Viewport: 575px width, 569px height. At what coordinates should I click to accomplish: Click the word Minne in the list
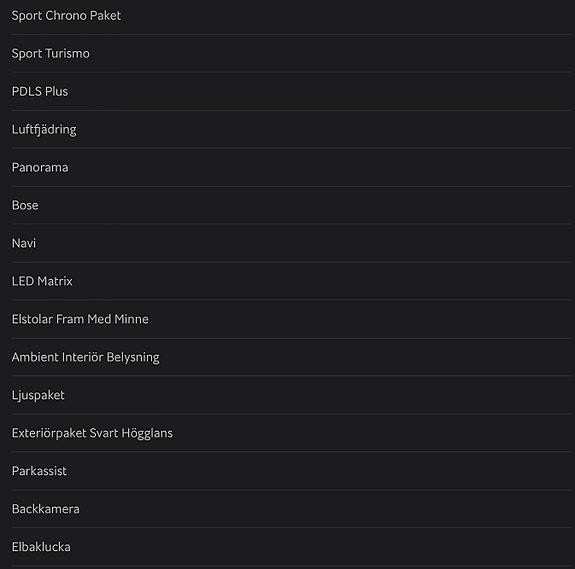coord(131,319)
